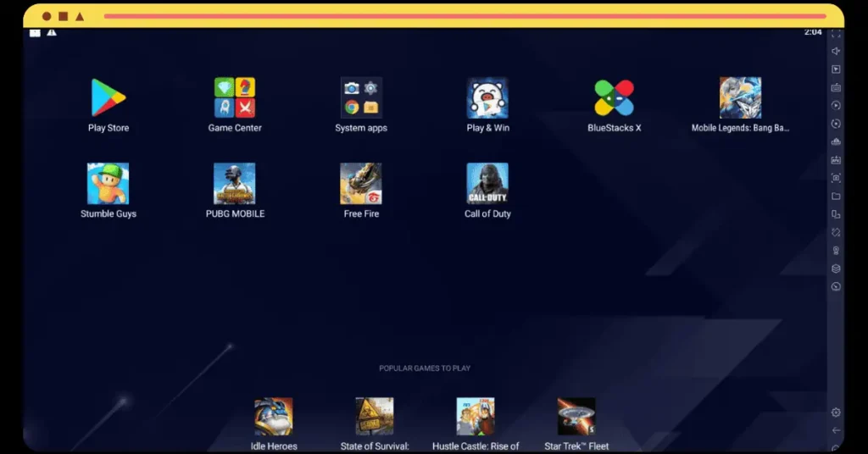Launch Stumble Guys game
The height and width of the screenshot is (454, 868).
coord(108,184)
